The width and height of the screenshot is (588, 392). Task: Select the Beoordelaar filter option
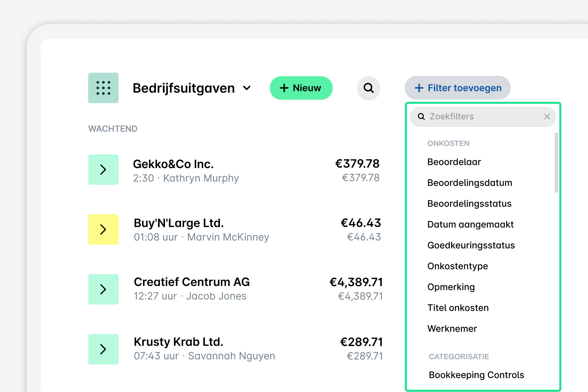click(454, 162)
